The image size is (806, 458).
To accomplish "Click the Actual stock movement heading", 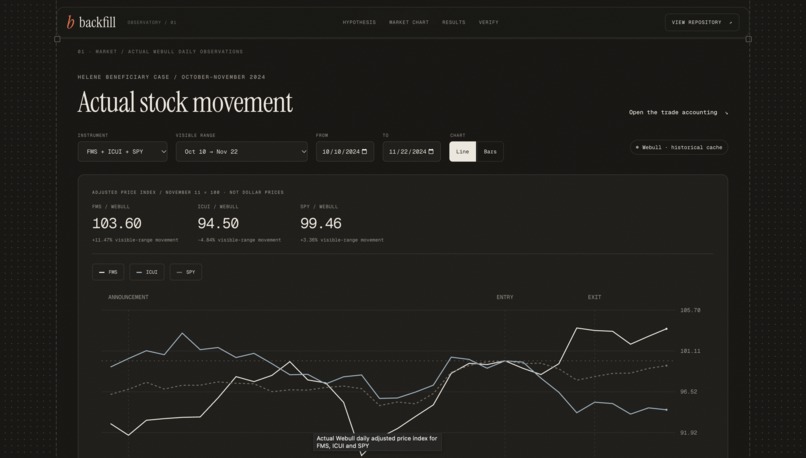I will 185,102.
